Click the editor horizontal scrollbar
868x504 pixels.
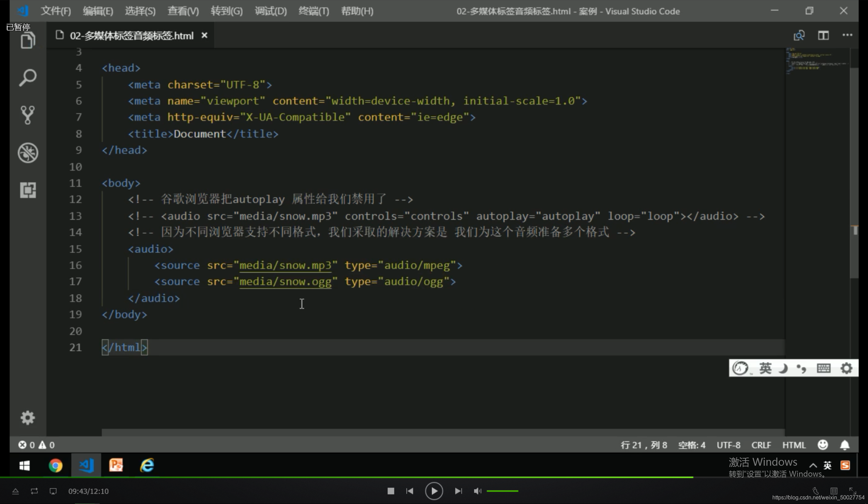click(x=443, y=432)
